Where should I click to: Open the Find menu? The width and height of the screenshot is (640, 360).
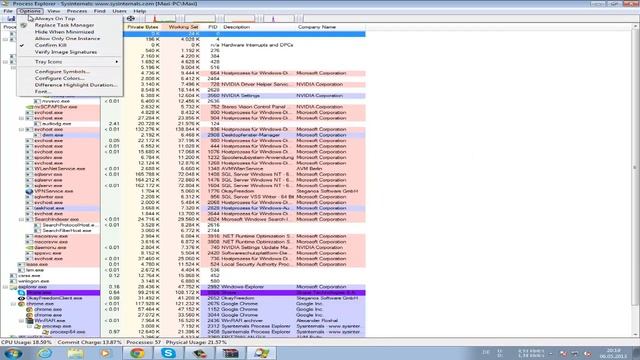(x=100, y=11)
